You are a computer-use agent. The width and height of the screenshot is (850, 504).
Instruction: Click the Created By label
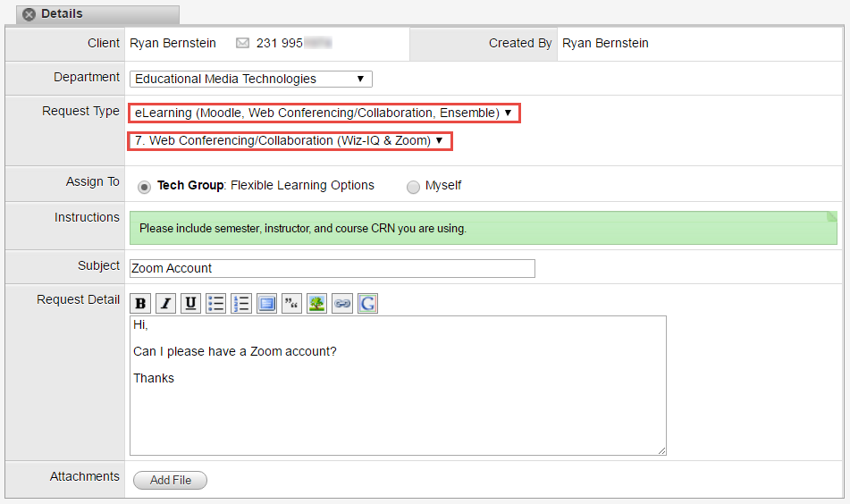coord(520,44)
